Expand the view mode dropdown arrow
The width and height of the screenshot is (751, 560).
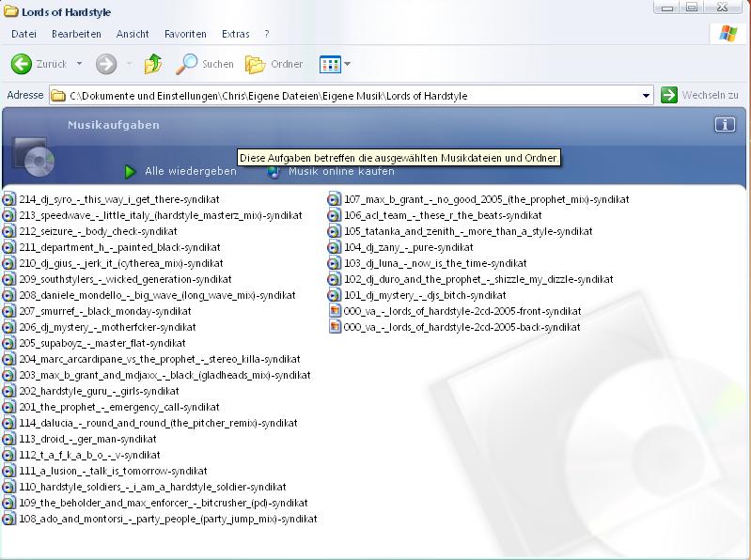(x=348, y=64)
